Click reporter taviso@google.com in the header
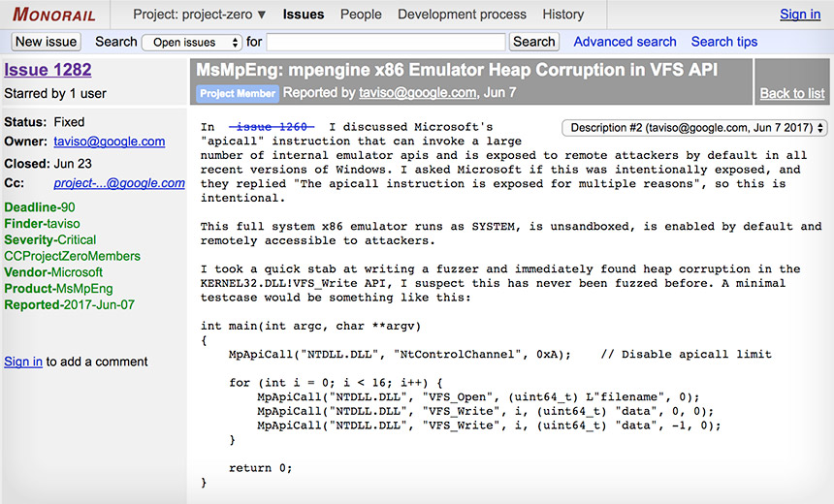 coord(418,92)
